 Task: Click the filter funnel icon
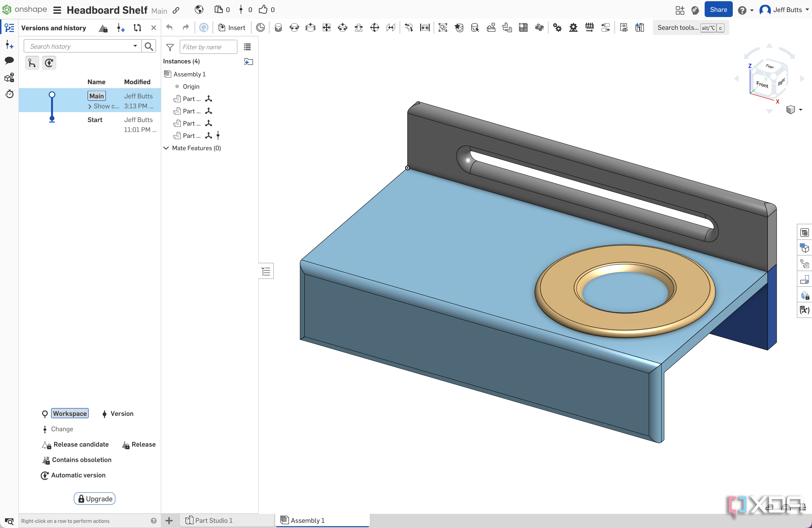(170, 47)
